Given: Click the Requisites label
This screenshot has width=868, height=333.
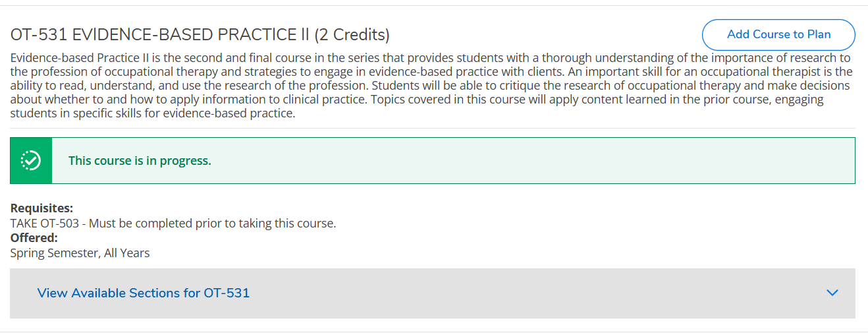Looking at the screenshot, I should [x=41, y=208].
